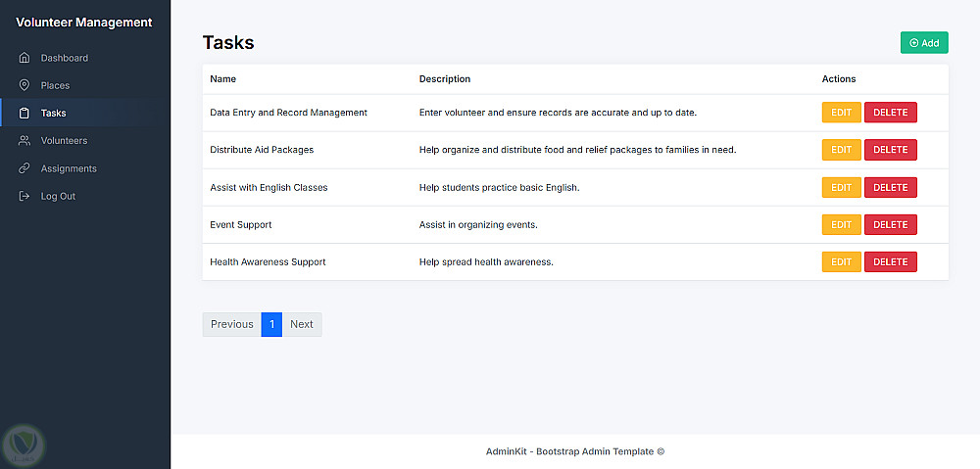Go to the Previous page
Viewport: 980px width, 469px height.
point(232,324)
